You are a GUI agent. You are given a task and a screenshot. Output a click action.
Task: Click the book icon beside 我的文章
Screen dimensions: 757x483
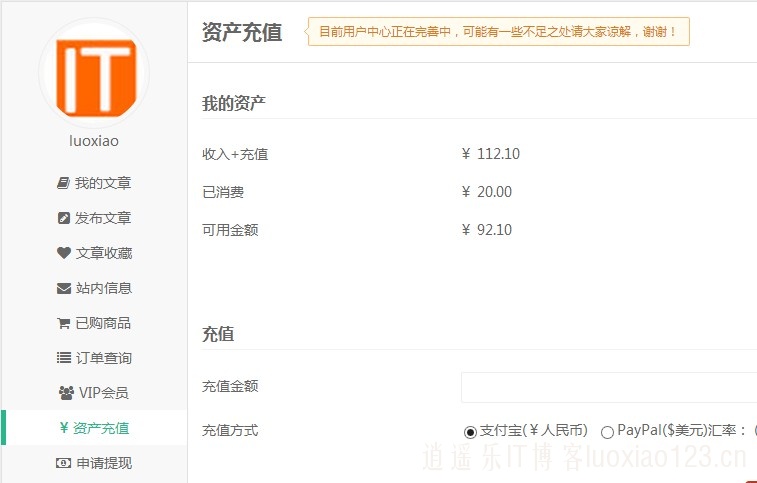[64, 183]
